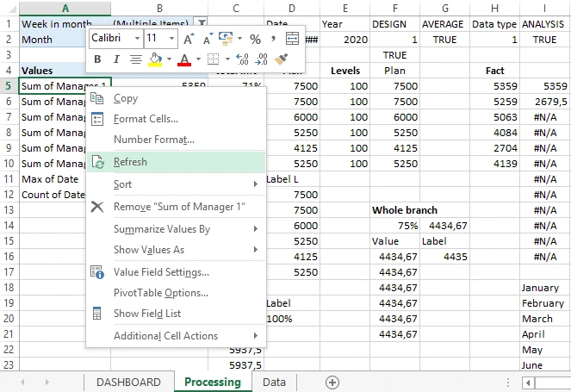
Task: Click previous sheet navigation arrow
Action: 22,383
